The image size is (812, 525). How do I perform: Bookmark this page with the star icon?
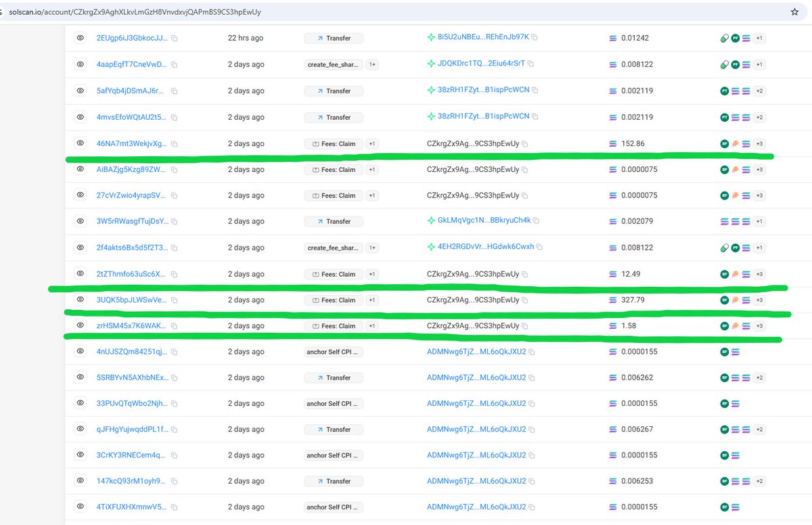click(x=794, y=12)
